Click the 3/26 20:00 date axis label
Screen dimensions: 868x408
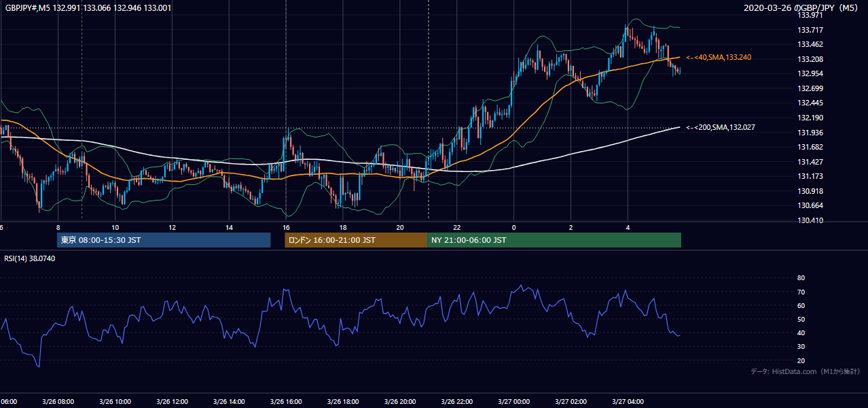coord(400,402)
